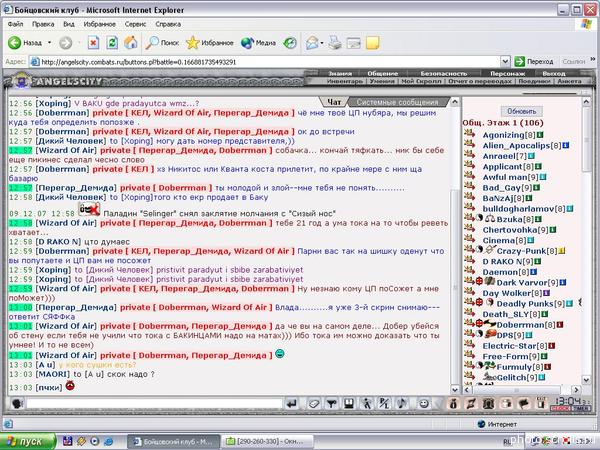Switch to the [290-260-330] taskbar window
600x450 pixels.
[268, 442]
